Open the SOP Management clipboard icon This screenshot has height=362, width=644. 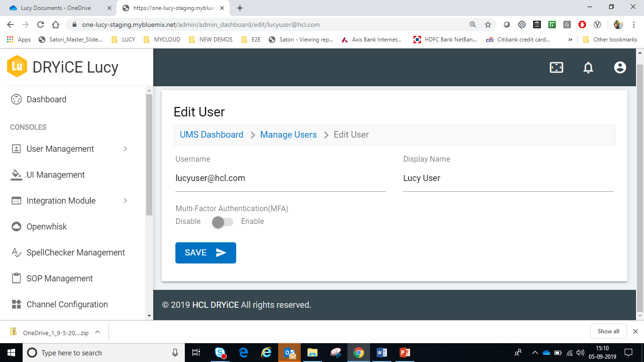click(17, 279)
